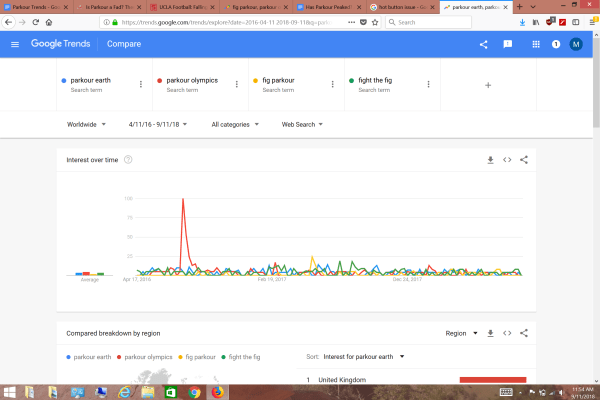600x400 pixels.
Task: Download the Compared breakdown by region data
Action: 490,333
